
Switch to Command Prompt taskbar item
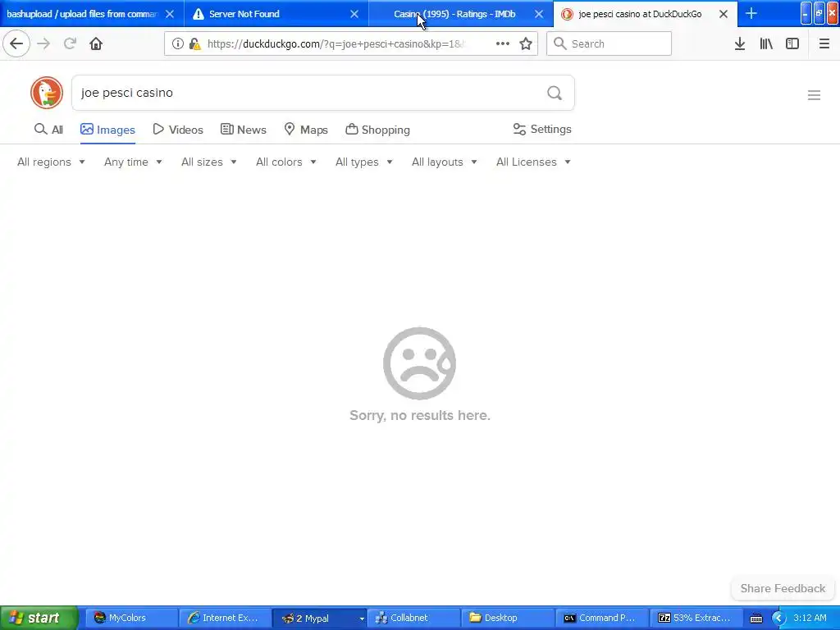tap(601, 618)
